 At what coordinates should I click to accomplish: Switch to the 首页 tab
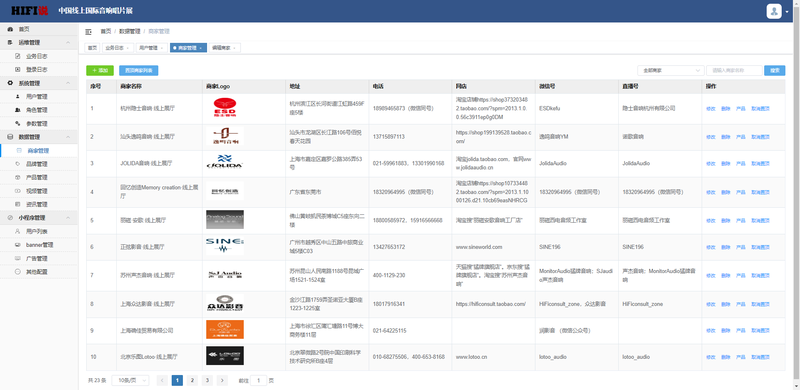point(92,48)
